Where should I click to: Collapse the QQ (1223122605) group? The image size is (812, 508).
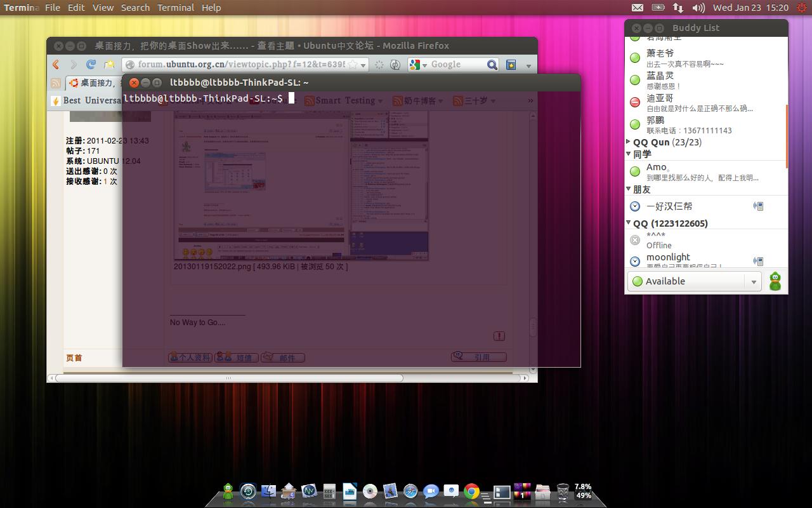point(629,223)
